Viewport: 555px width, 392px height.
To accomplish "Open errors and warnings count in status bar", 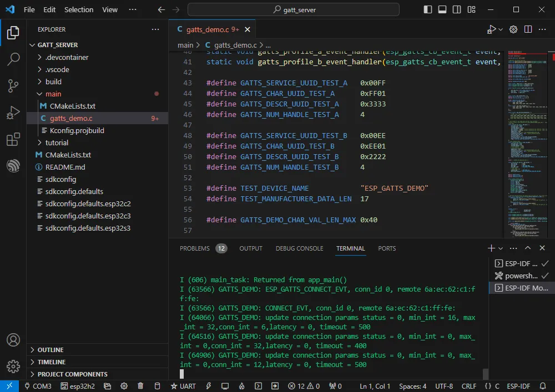I will 304,386.
